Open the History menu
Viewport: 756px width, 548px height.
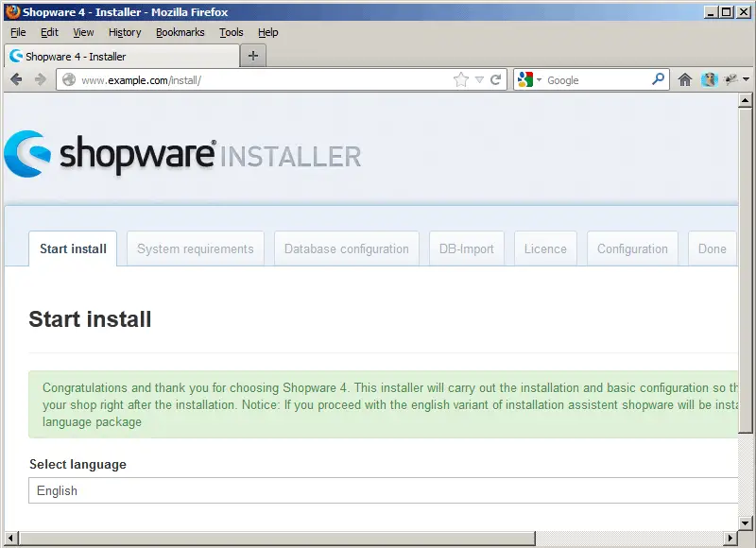[x=125, y=32]
